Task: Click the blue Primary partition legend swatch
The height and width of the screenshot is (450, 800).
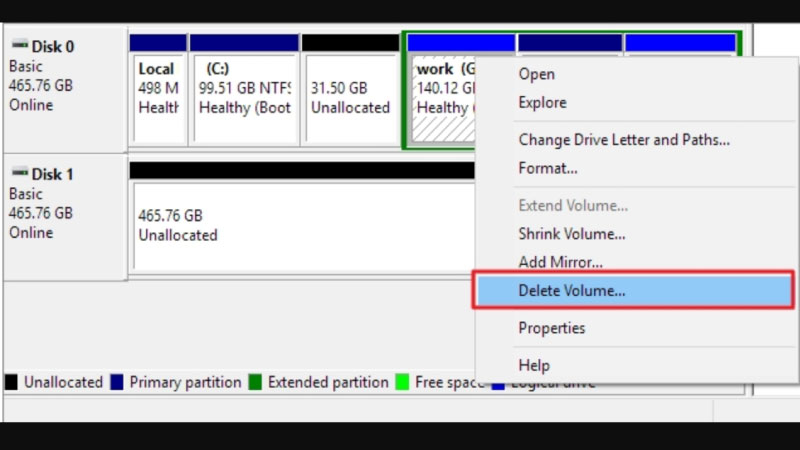Action: (x=117, y=382)
